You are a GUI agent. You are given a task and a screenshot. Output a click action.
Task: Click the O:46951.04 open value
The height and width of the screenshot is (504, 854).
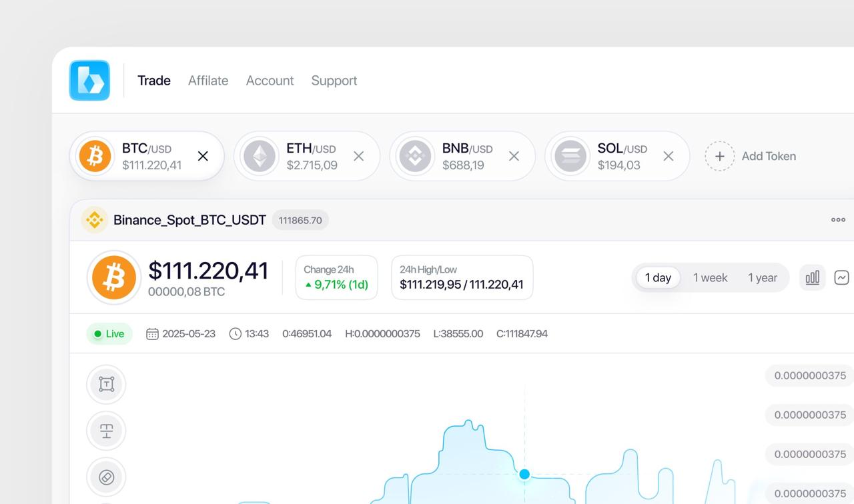tap(307, 334)
